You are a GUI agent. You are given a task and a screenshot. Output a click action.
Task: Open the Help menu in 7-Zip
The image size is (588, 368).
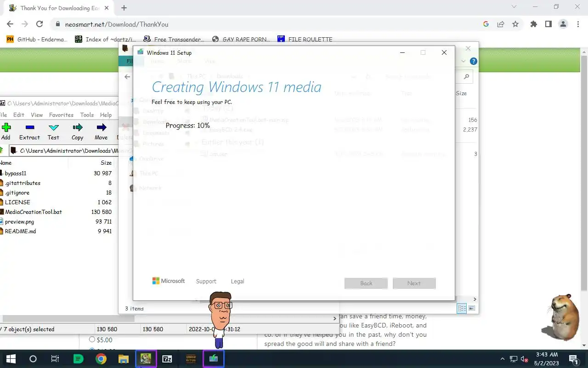106,115
